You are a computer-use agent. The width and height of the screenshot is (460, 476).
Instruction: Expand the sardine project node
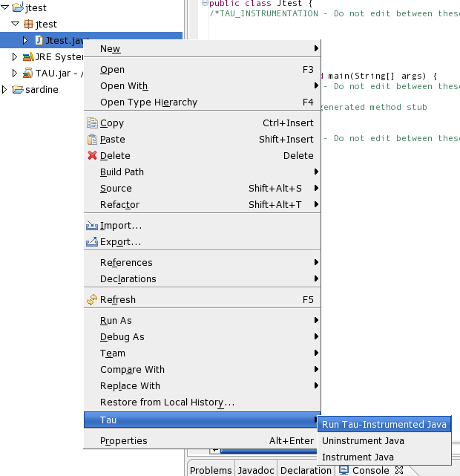[x=4, y=89]
